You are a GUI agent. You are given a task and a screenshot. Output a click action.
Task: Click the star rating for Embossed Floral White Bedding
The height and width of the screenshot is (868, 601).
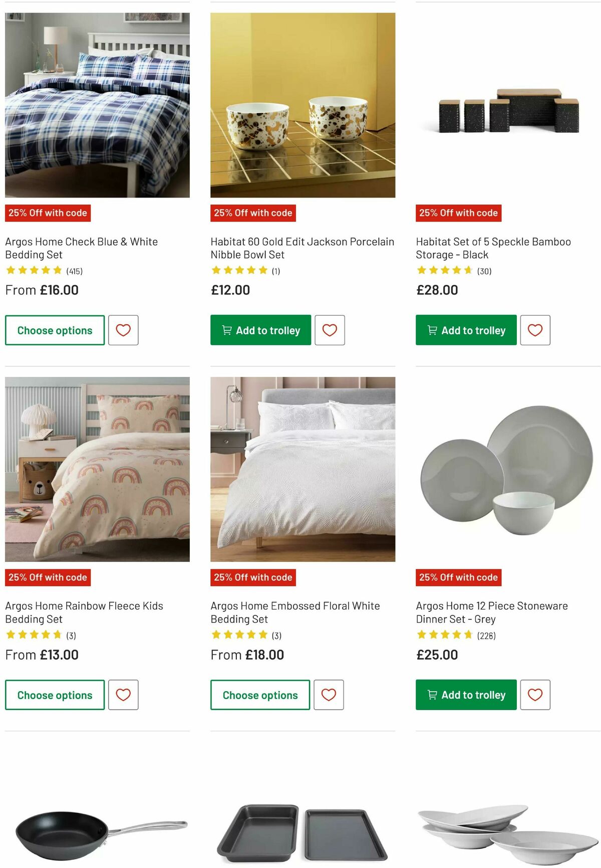pos(239,634)
